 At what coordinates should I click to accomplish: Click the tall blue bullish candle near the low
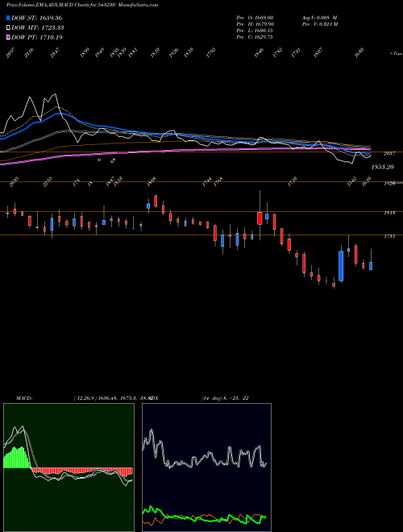341,266
